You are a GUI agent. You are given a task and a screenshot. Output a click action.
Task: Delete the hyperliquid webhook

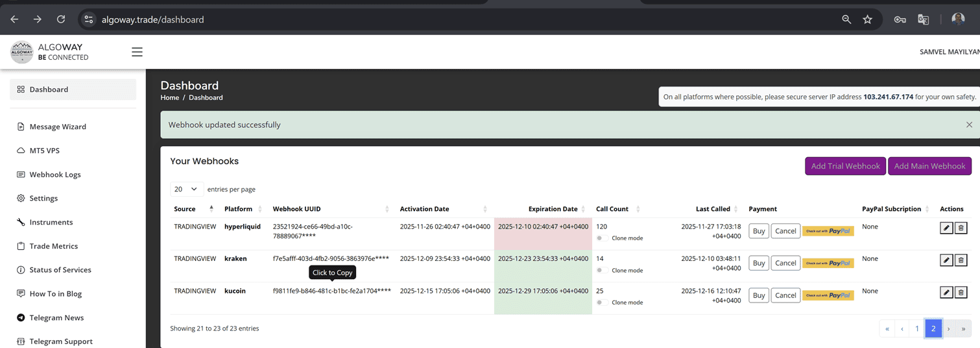[961, 228]
